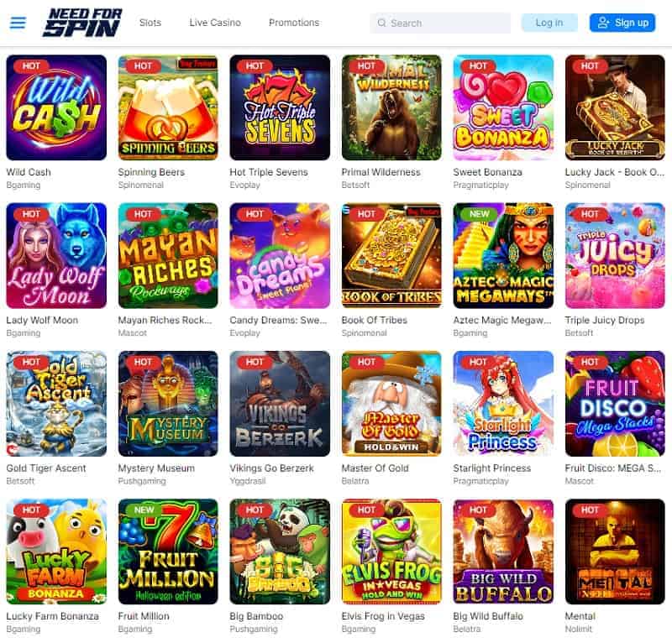672x643 pixels.
Task: Click the HOT badge on Mental
Action: 590,510
